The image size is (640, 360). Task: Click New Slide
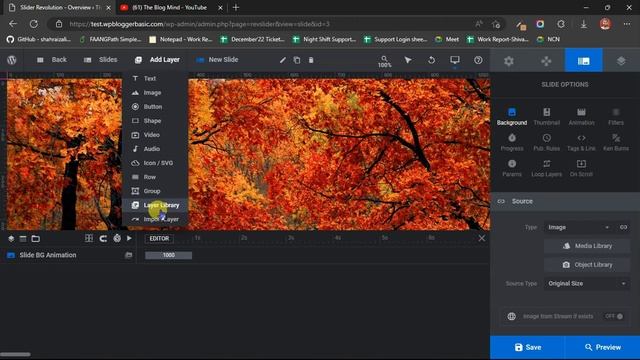click(217, 60)
